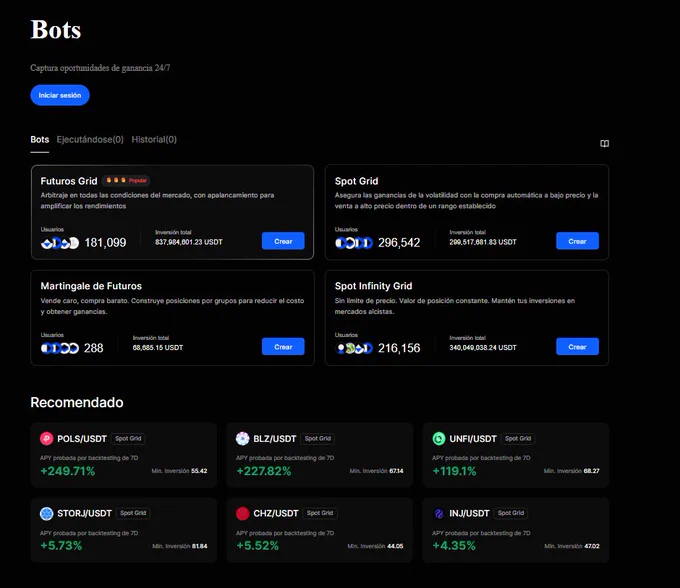
Task: Click the 216,156 users count
Action: point(399,348)
